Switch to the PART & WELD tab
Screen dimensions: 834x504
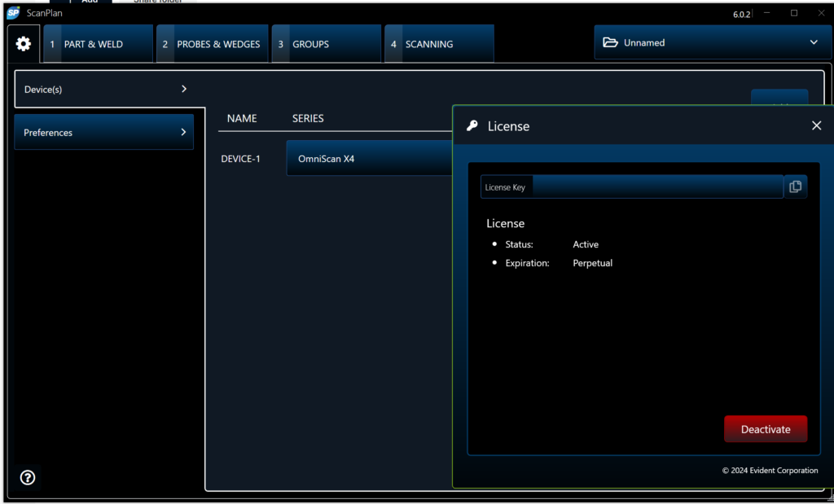pos(99,44)
